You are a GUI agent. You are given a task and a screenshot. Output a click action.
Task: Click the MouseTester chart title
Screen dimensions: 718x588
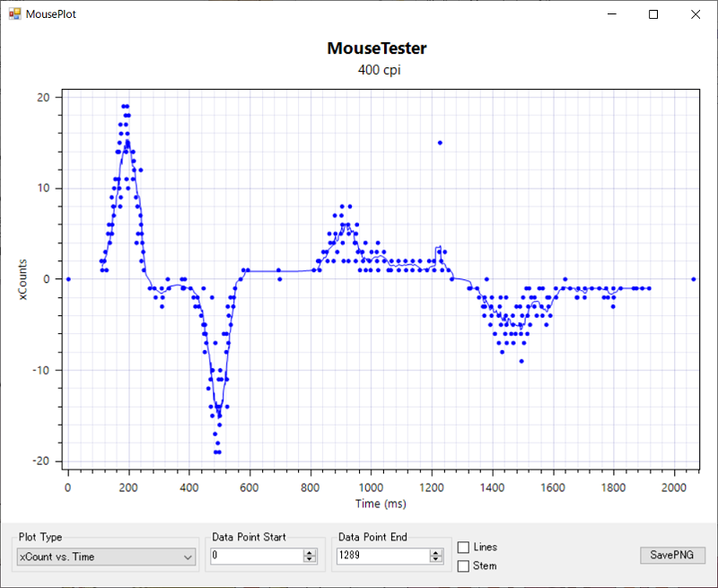tap(377, 48)
